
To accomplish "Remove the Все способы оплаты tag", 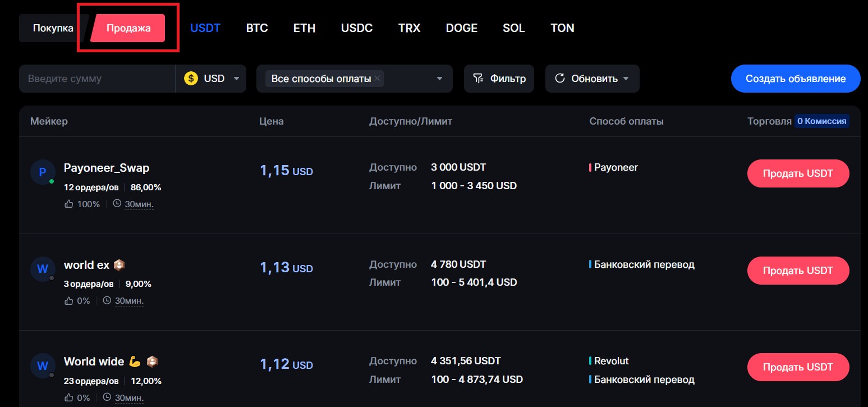I will coord(378,79).
